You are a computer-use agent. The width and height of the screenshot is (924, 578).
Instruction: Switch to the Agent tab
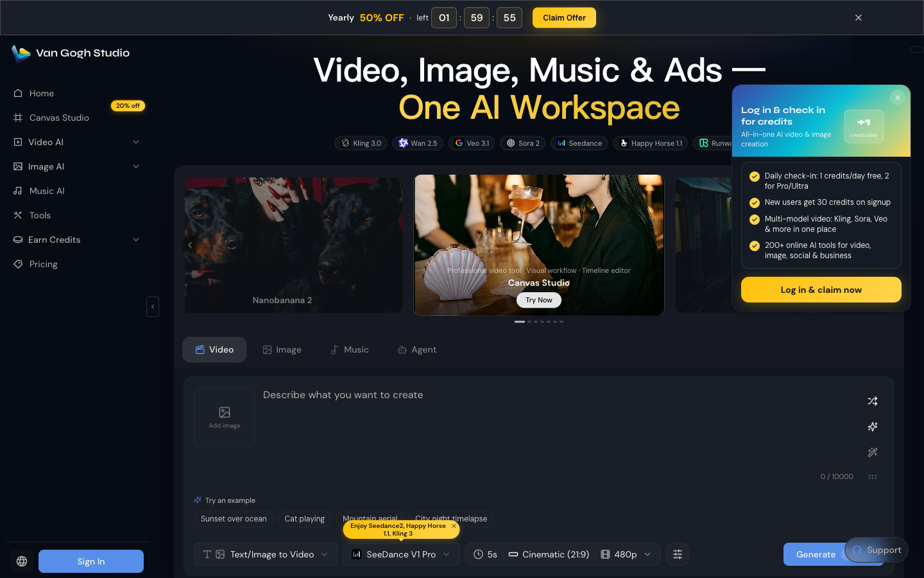(x=417, y=349)
